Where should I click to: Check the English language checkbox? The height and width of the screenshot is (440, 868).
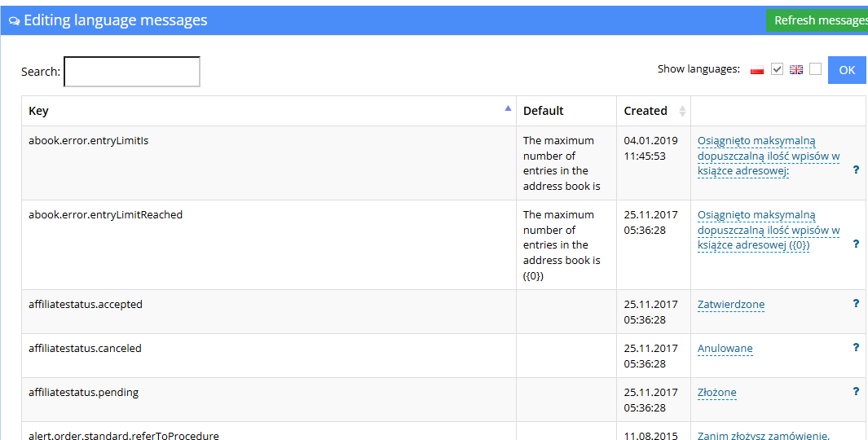click(815, 69)
